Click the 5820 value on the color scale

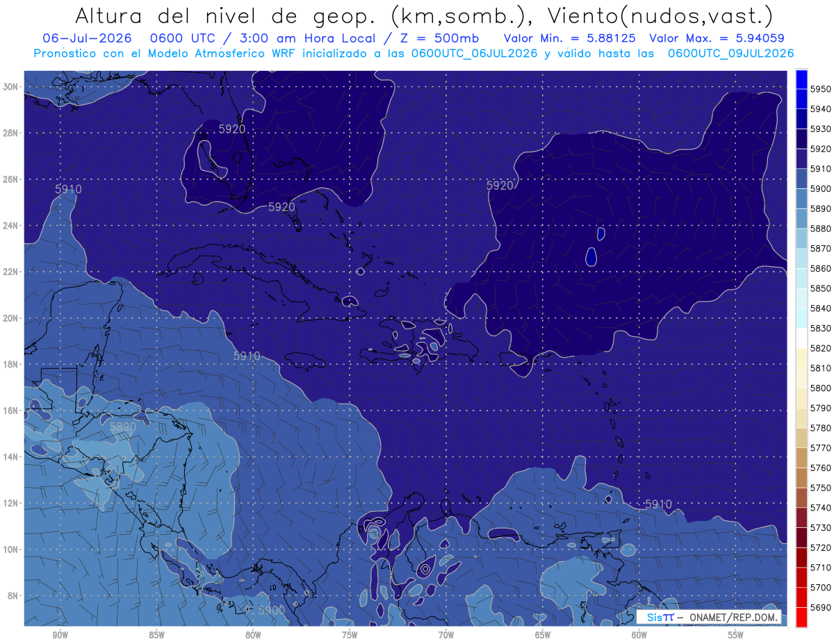[x=820, y=348]
